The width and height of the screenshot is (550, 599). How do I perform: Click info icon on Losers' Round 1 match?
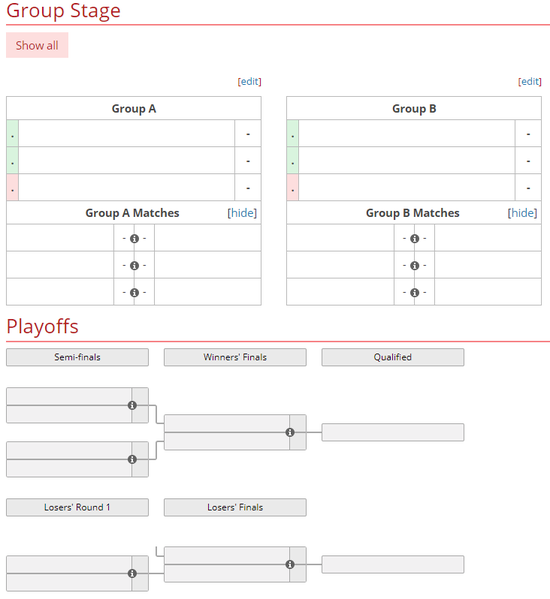click(132, 573)
